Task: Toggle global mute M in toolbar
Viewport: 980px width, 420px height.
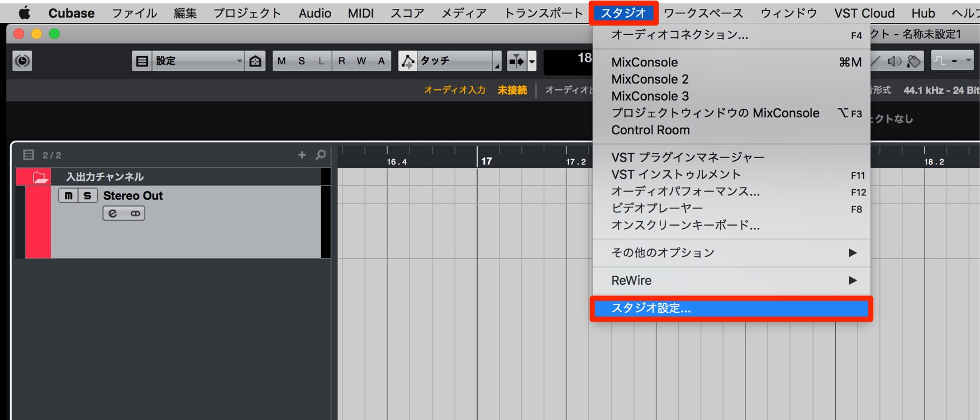Action: click(x=282, y=61)
